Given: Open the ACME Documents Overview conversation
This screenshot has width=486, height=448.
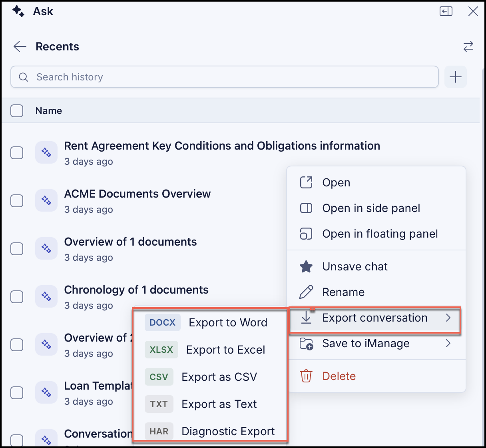Looking at the screenshot, I should tap(137, 194).
